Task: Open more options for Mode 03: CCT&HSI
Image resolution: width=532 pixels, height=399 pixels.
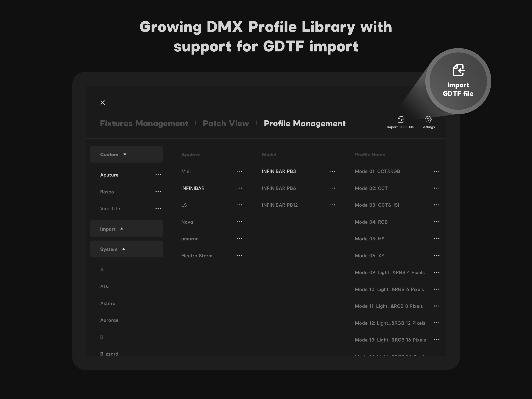Action: point(437,205)
